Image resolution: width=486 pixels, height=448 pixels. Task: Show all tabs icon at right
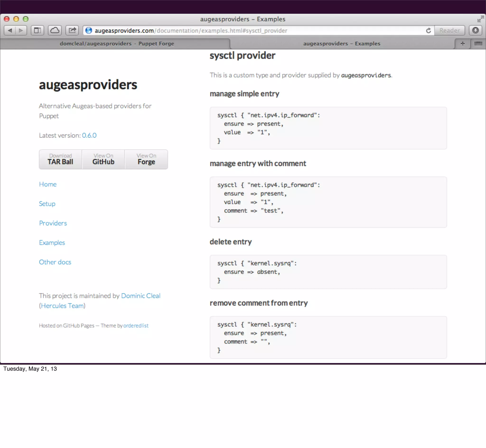478,44
